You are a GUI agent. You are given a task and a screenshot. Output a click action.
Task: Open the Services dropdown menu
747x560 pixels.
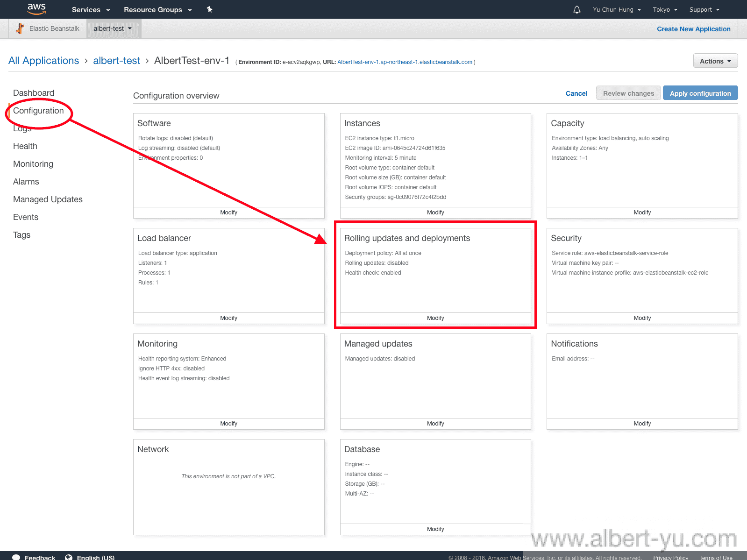(91, 9)
